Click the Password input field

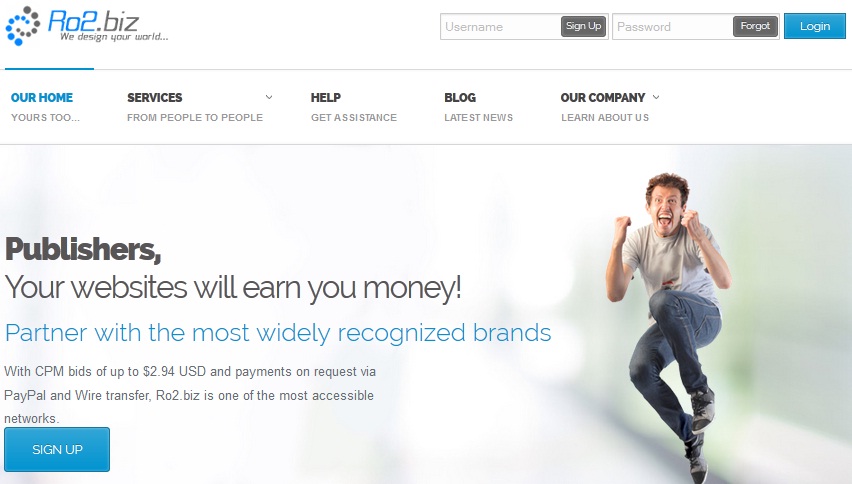point(673,27)
